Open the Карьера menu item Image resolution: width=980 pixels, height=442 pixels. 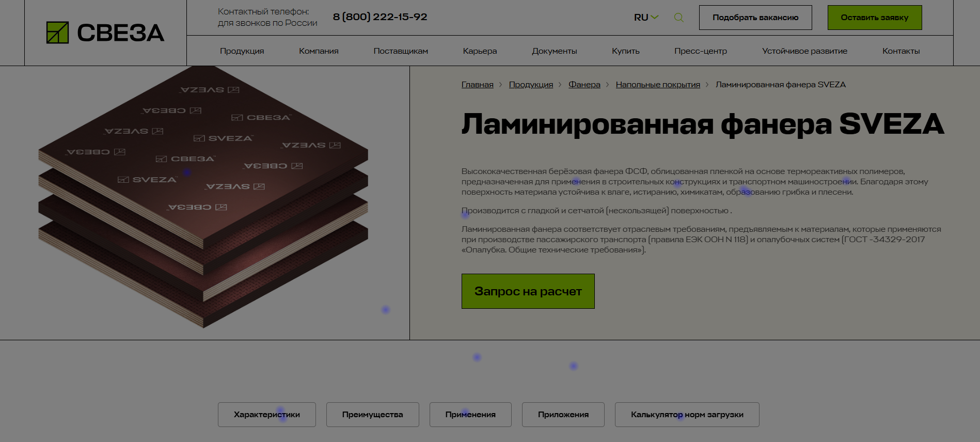pos(480,51)
